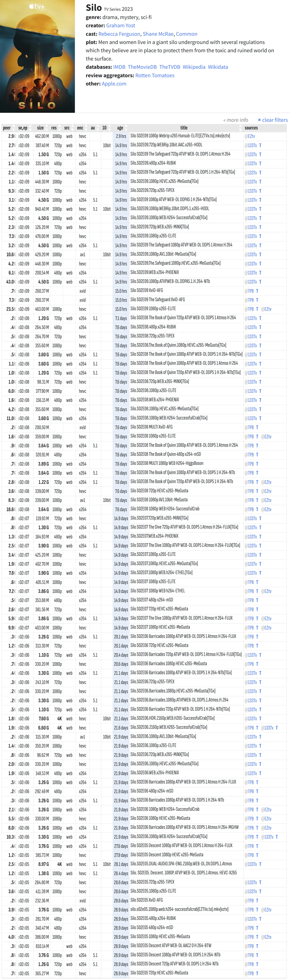Click T icon on Silo.S02E08.720p.x265-TiPEX row
Viewport: 290px width, 980px height.
coord(260,337)
